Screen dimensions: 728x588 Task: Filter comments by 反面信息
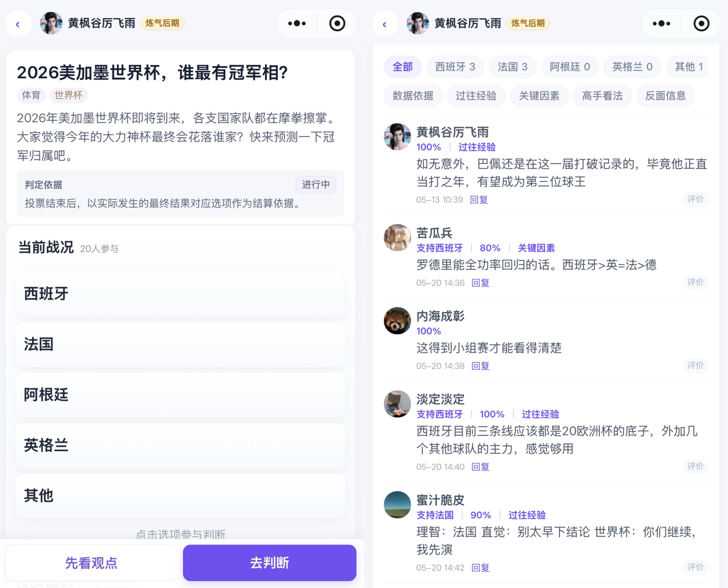666,96
